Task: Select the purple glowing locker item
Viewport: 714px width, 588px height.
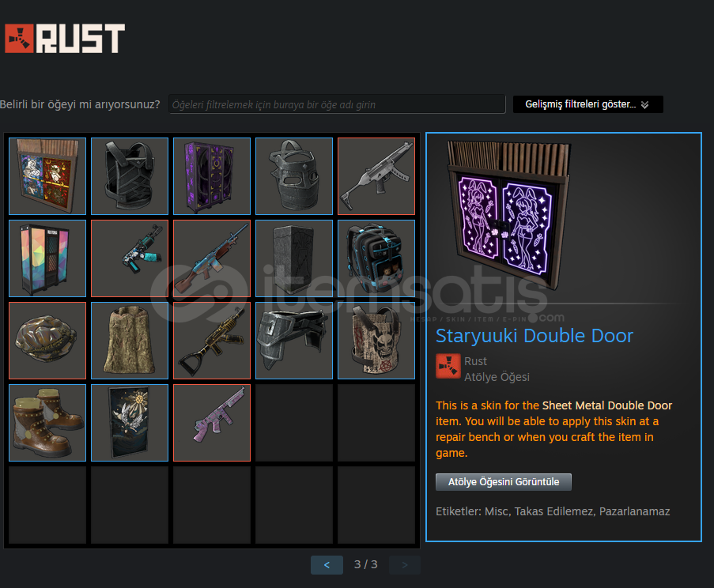Action: tap(212, 176)
